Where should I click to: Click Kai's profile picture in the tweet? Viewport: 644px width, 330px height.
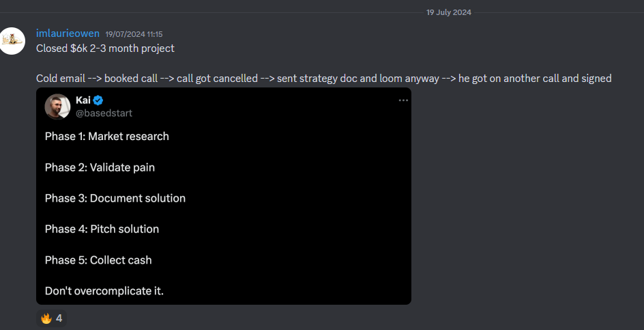(x=58, y=107)
